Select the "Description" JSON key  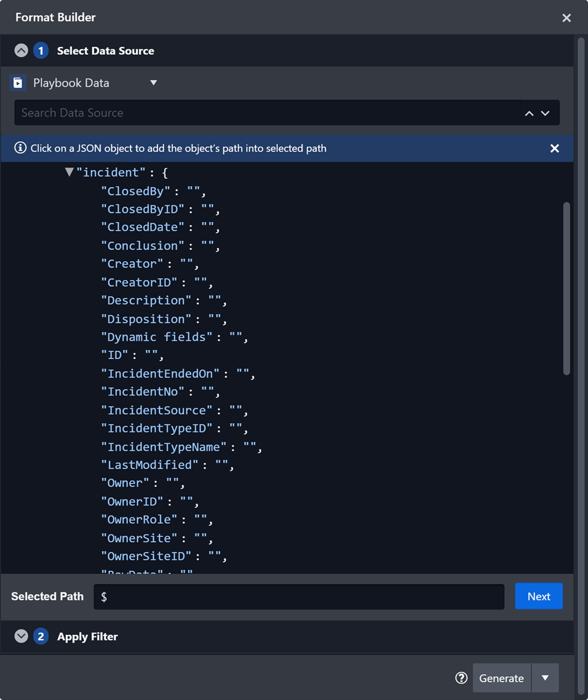[146, 301]
